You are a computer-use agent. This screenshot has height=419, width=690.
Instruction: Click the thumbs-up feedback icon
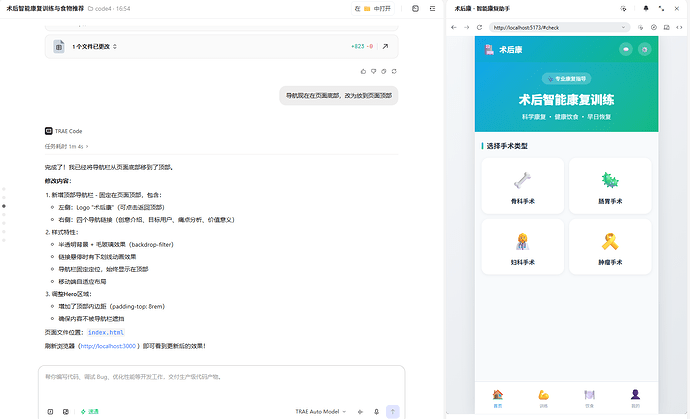[x=363, y=71]
